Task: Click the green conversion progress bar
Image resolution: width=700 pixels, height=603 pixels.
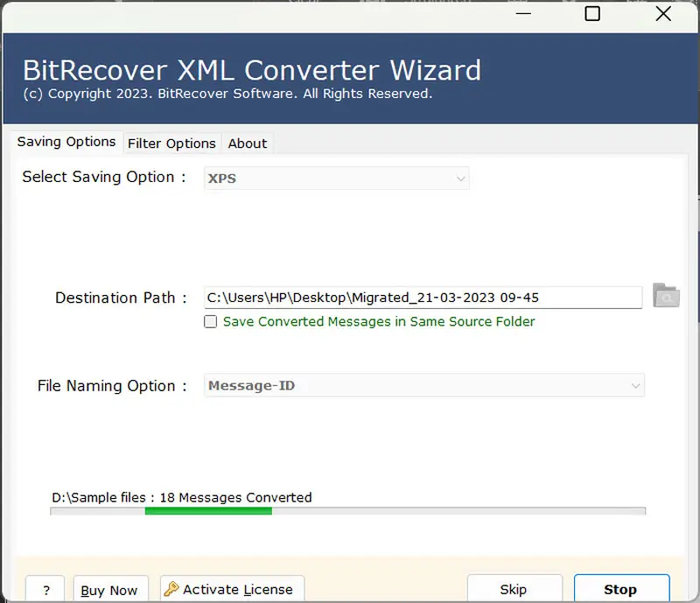Action: 208,511
